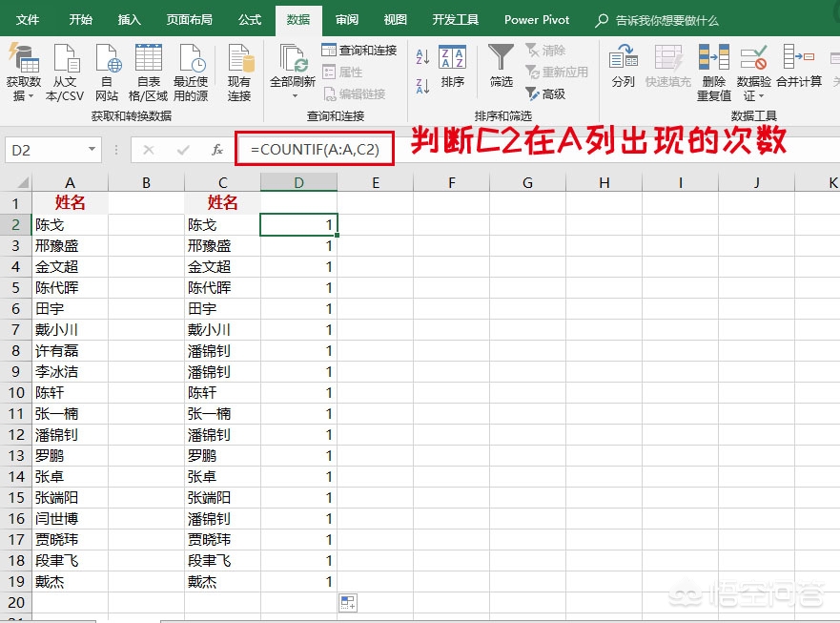This screenshot has height=623, width=840.
Task: Open the Name Box dropdown arrow
Action: [x=92, y=149]
